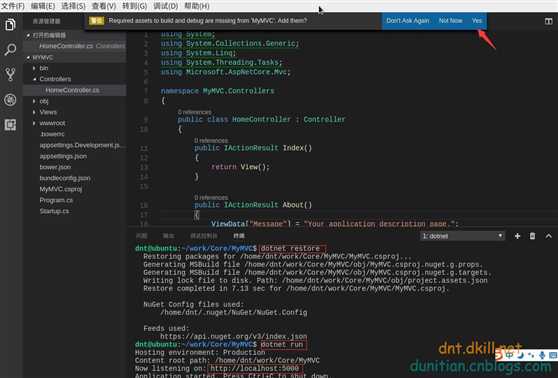Viewport: 558px width, 378px height.
Task: Open the 帮助(H) menu
Action: tap(197, 6)
